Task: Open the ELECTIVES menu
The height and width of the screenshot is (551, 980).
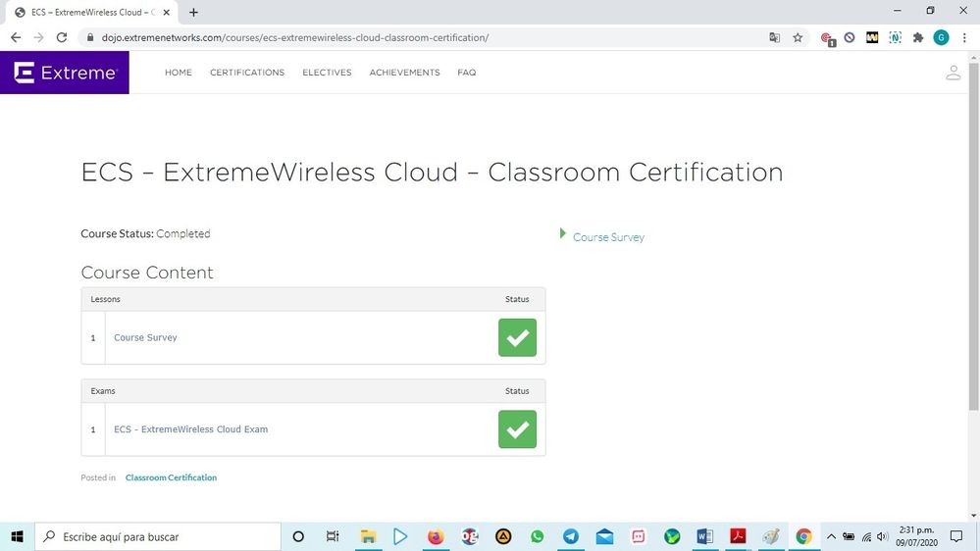Action: point(327,73)
